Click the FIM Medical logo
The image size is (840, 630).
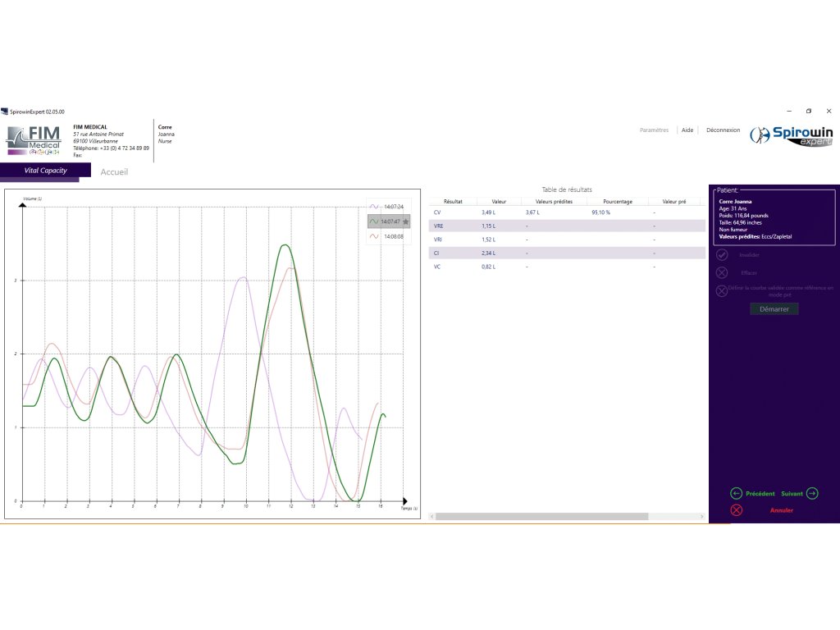[x=33, y=140]
